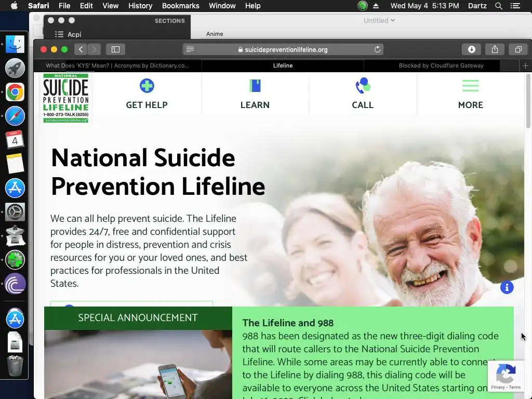Screen dimensions: 532x399
Task: Go back in Safari
Action: coord(81,49)
